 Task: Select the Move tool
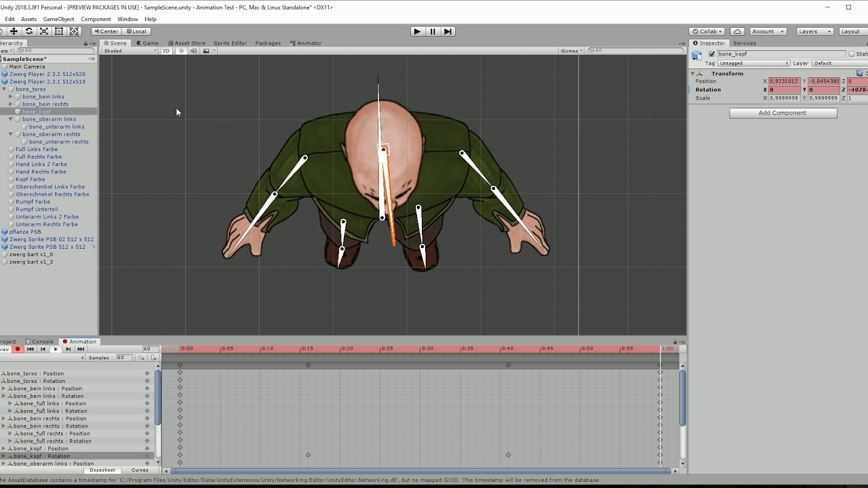14,31
